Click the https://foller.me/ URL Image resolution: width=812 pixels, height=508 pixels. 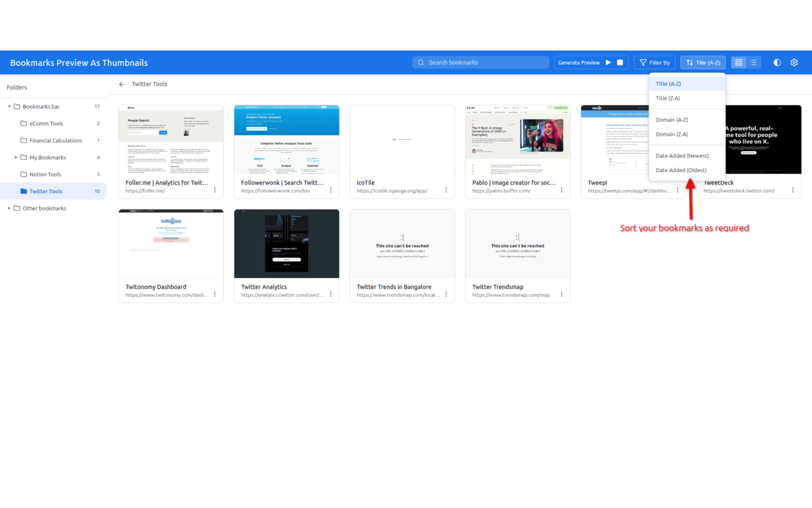coord(145,190)
